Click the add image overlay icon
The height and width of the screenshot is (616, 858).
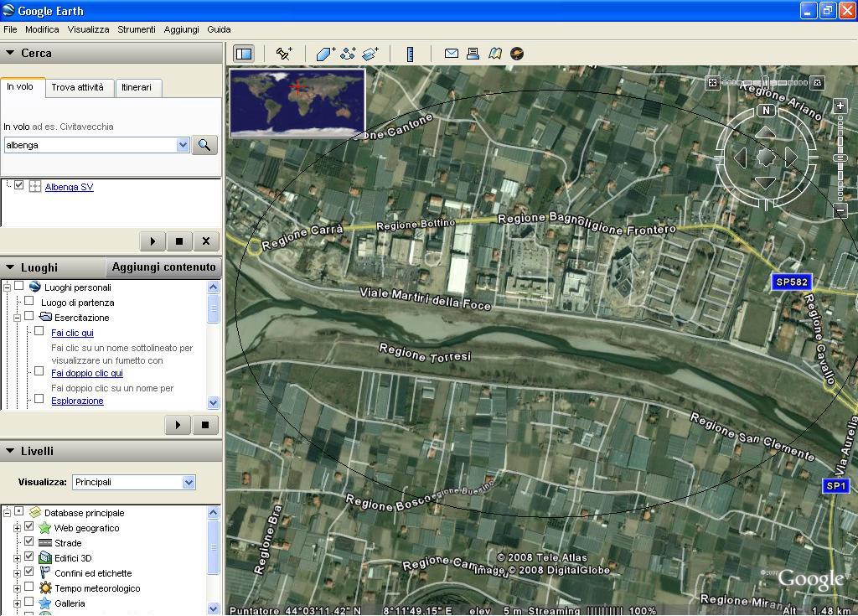coord(370,54)
